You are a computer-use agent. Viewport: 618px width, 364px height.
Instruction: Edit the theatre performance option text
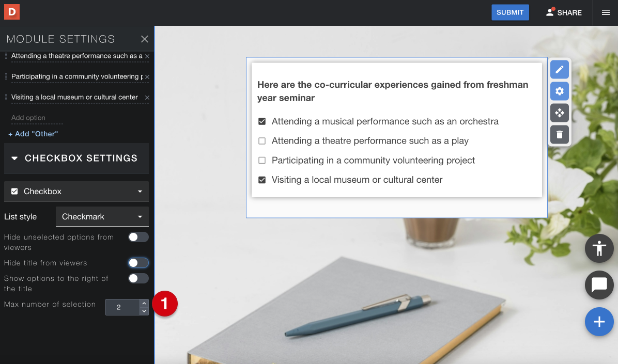click(78, 56)
